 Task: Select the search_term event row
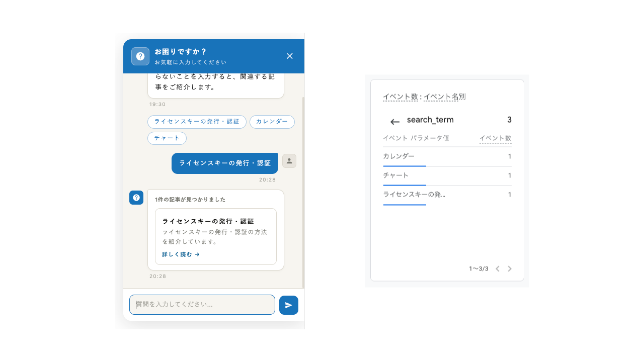(x=431, y=120)
